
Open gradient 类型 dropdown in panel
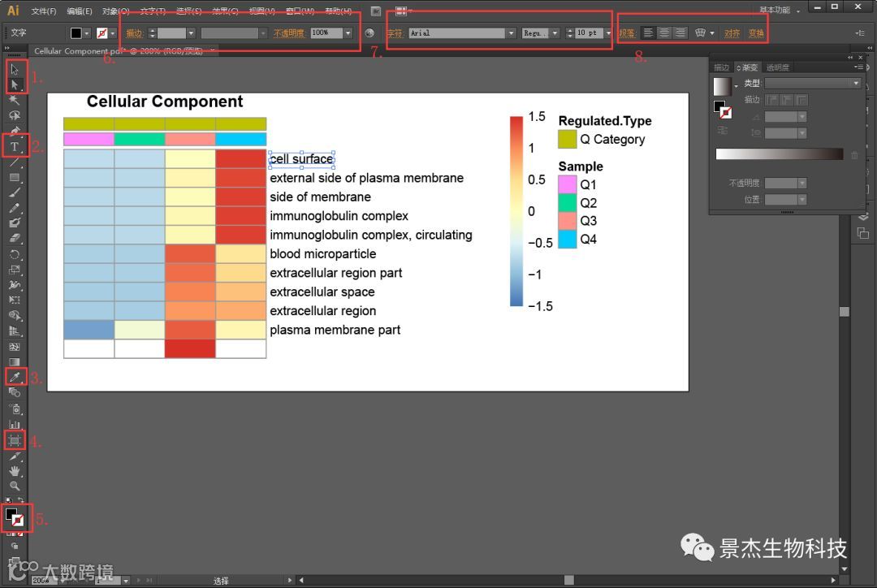[x=813, y=83]
